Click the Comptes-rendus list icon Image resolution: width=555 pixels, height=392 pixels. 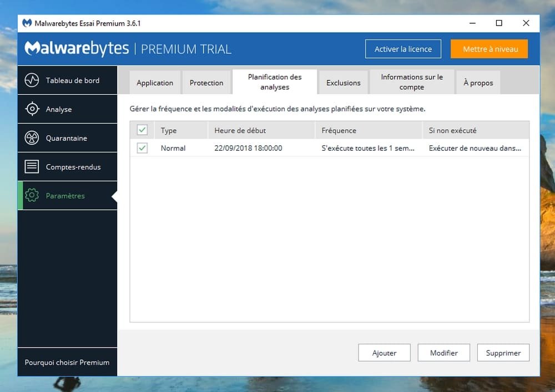(x=32, y=166)
